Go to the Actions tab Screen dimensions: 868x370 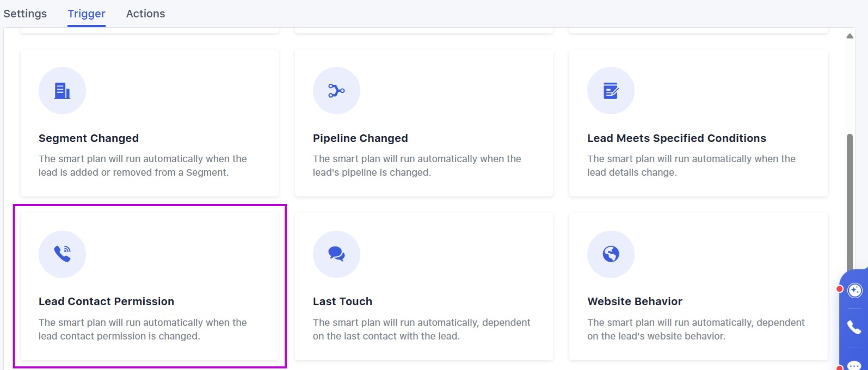pos(145,14)
